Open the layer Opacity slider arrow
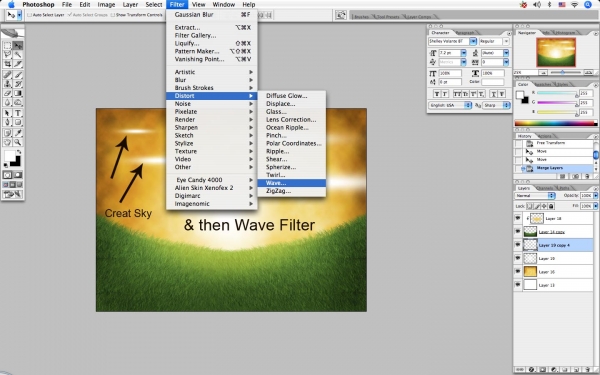This screenshot has height=375, width=600. [x=595, y=196]
